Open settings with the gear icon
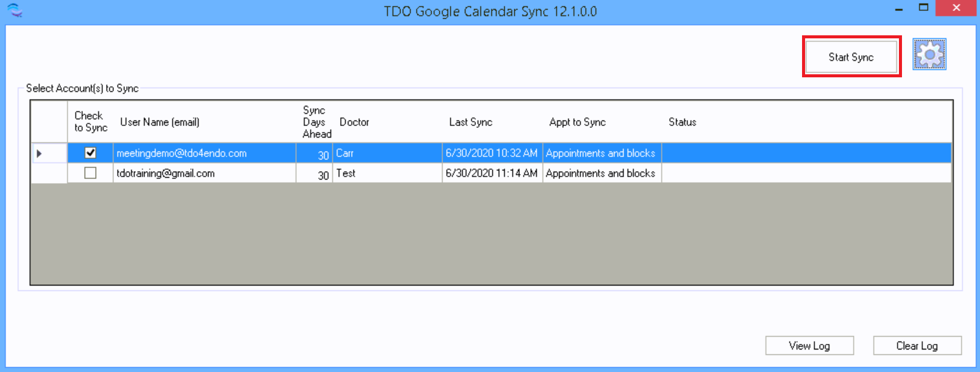 click(929, 55)
